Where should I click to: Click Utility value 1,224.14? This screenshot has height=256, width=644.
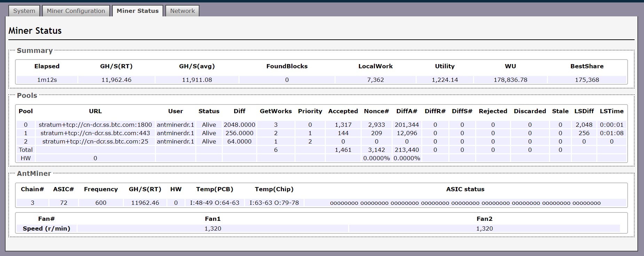(x=445, y=80)
